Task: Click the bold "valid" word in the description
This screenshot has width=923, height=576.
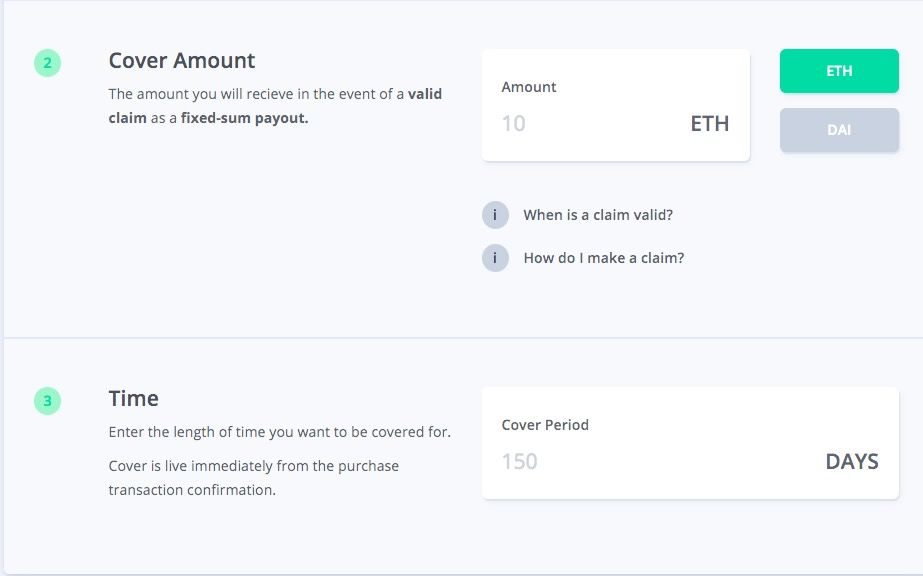Action: point(424,94)
